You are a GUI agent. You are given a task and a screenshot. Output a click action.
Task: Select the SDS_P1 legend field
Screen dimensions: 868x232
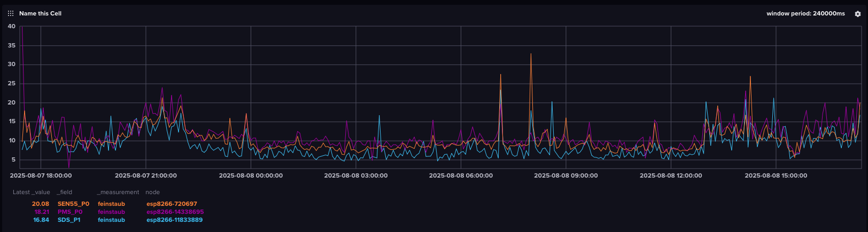[69, 220]
